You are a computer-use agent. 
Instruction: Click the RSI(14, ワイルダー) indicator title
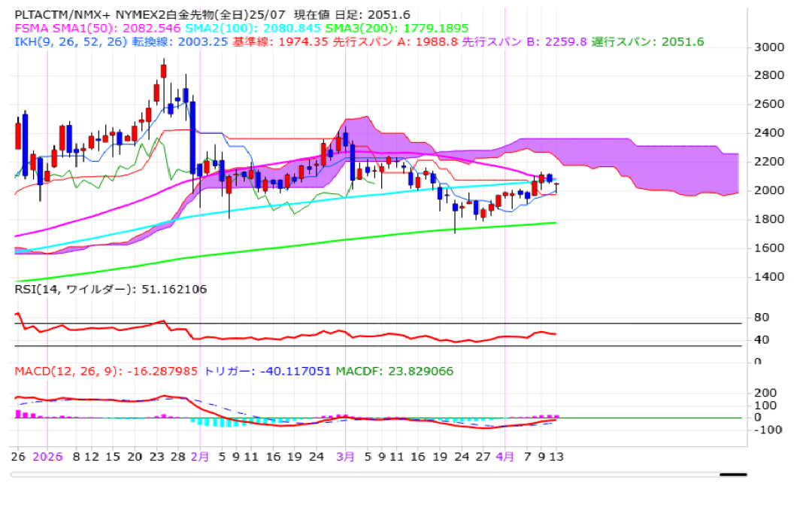(x=111, y=289)
